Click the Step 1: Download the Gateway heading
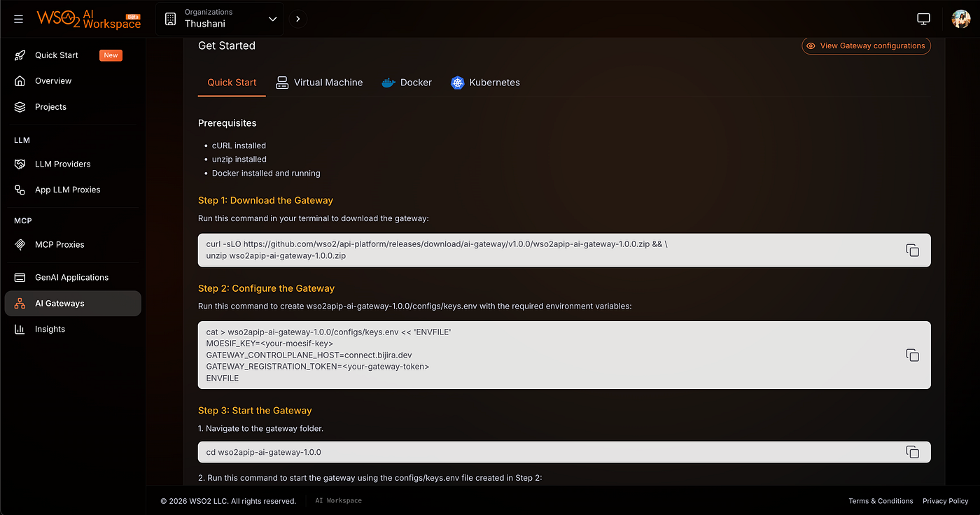 [265, 201]
